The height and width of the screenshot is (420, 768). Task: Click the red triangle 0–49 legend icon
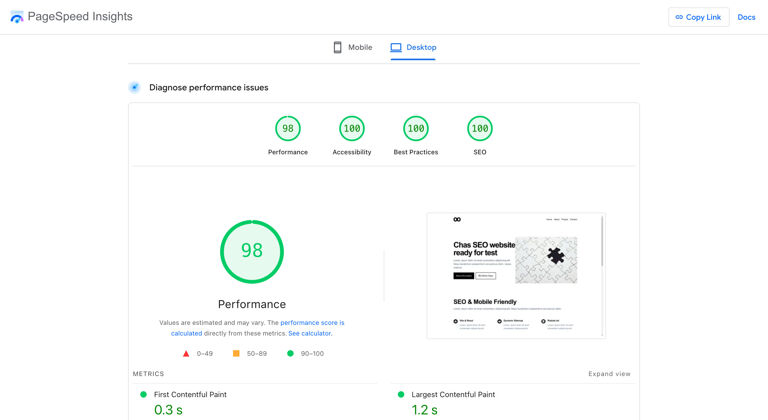coord(186,353)
